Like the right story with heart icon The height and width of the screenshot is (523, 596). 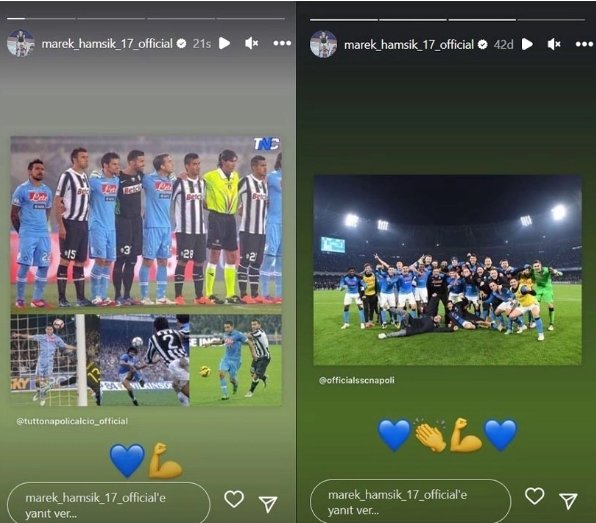coord(534,496)
